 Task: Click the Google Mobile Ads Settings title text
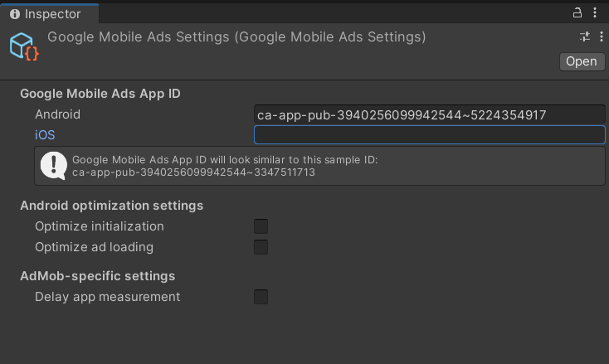236,36
